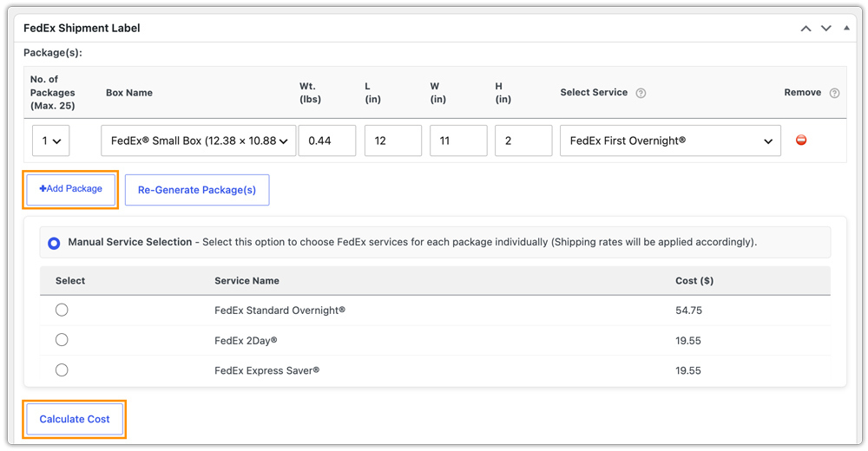Click FedEx Standard Overnight service name
This screenshot has height=451, width=868.
click(x=279, y=310)
